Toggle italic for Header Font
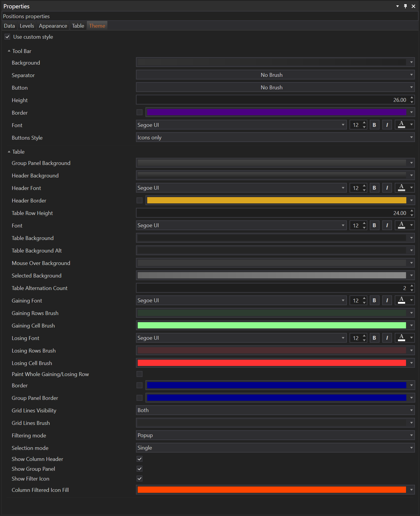This screenshot has width=420, height=516. [387, 188]
